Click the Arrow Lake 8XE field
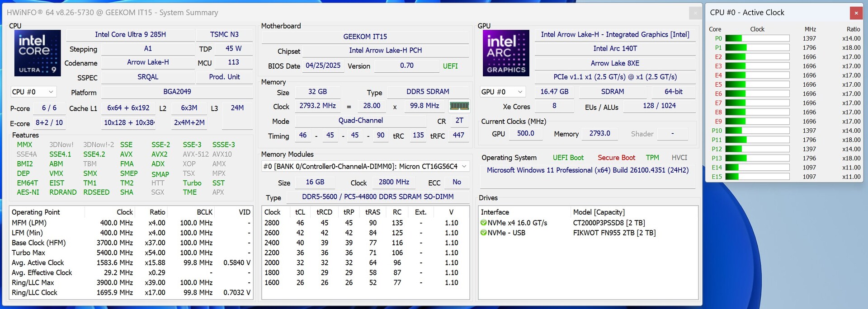This screenshot has width=868, height=309. tap(615, 63)
